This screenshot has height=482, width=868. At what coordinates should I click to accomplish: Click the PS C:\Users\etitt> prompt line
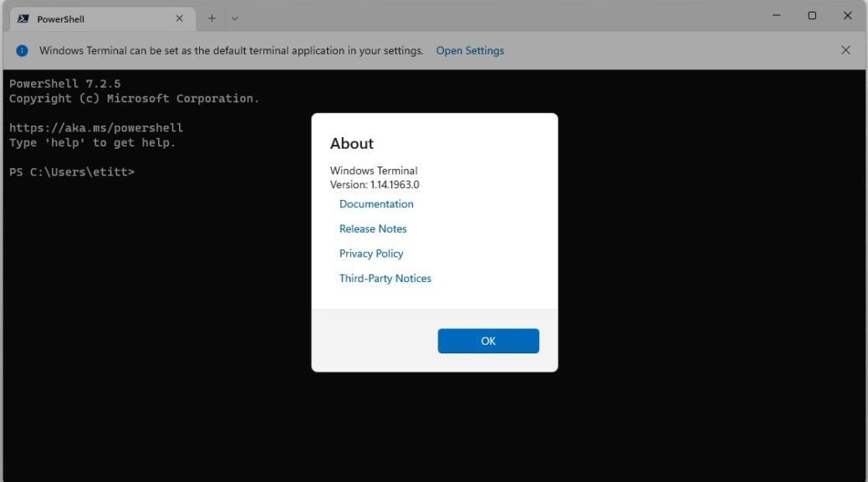coord(72,172)
